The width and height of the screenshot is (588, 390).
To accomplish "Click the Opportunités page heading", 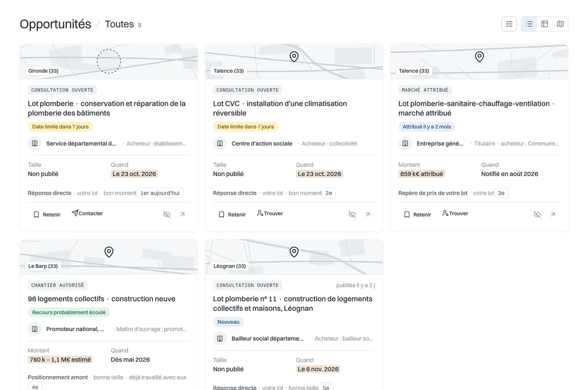I will 56,24.
